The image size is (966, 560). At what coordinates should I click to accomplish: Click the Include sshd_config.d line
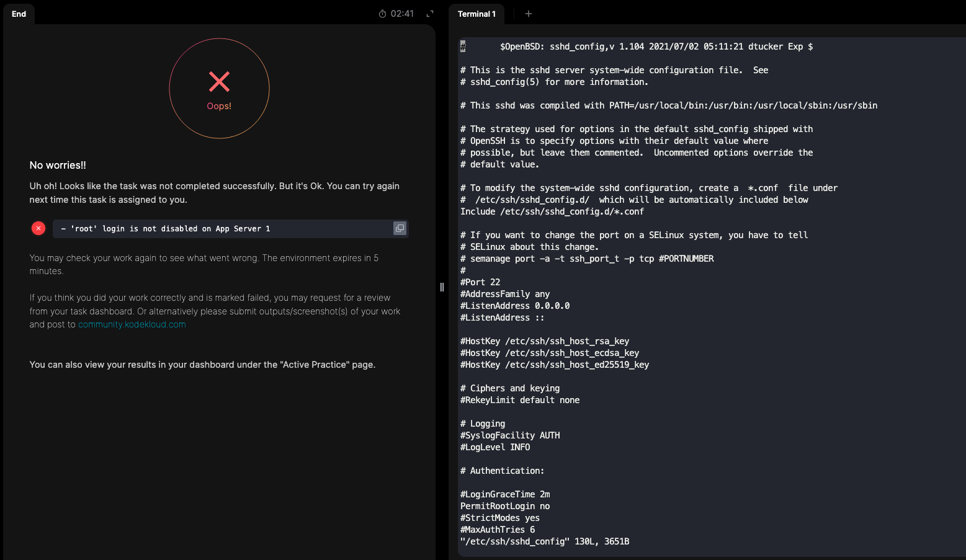click(552, 211)
